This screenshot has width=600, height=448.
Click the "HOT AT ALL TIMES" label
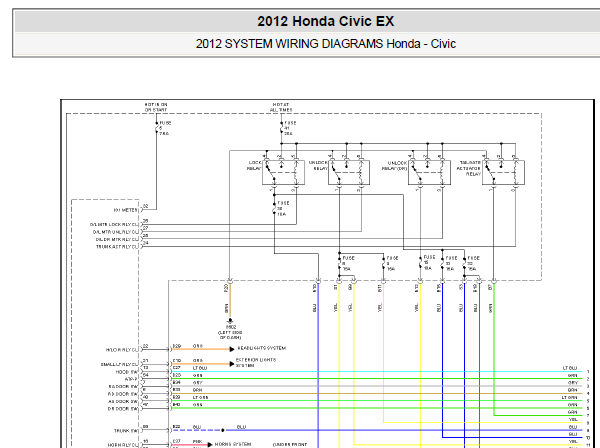(281, 107)
